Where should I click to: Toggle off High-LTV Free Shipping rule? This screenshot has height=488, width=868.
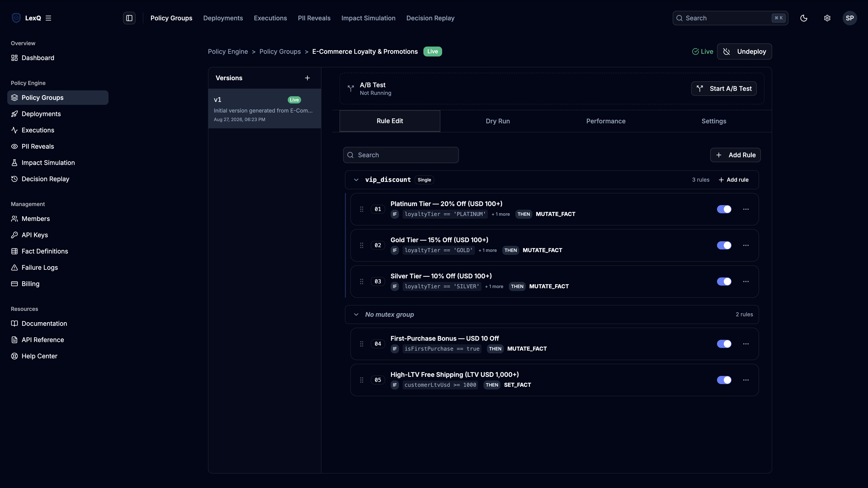tap(724, 380)
